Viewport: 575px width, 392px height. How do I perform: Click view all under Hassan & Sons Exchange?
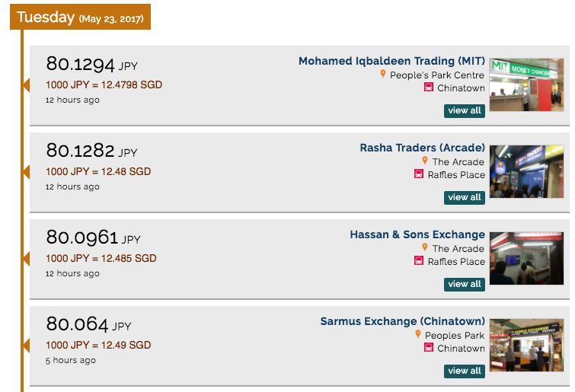[x=465, y=284]
